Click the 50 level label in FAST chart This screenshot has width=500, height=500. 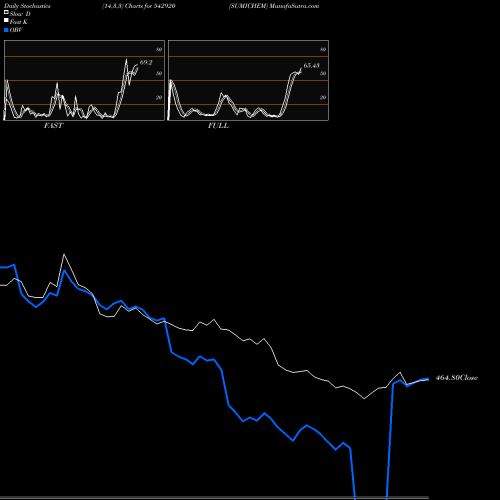click(159, 73)
